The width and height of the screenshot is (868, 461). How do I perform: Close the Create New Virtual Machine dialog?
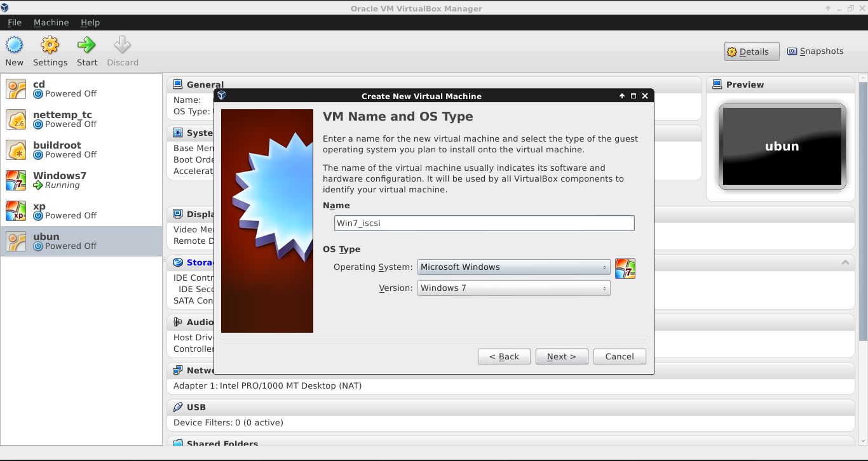tap(645, 96)
